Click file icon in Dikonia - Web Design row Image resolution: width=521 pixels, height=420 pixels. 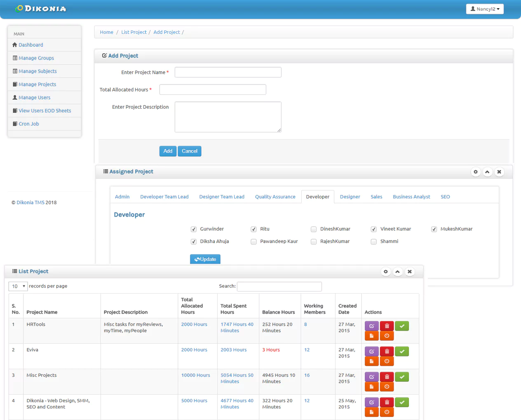click(x=371, y=412)
